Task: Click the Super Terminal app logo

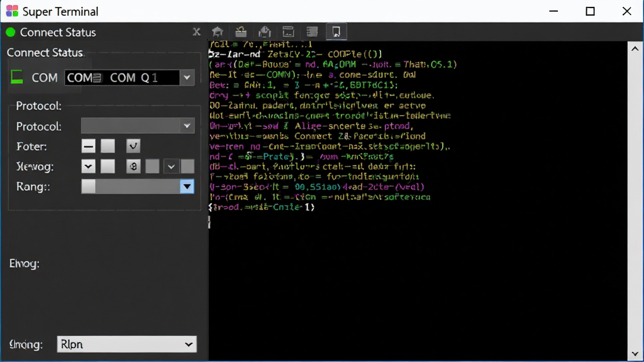Action: pos(12,11)
